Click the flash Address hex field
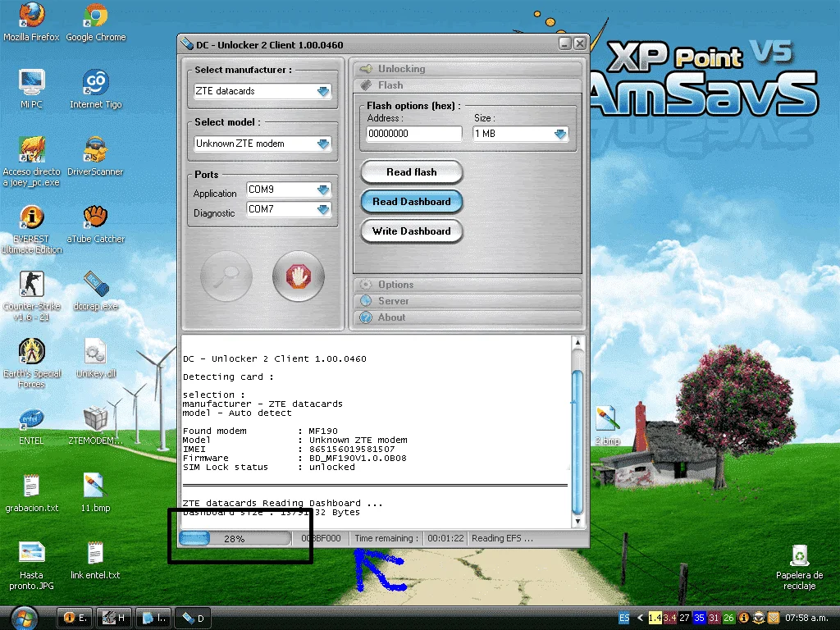840x630 pixels. coord(414,134)
